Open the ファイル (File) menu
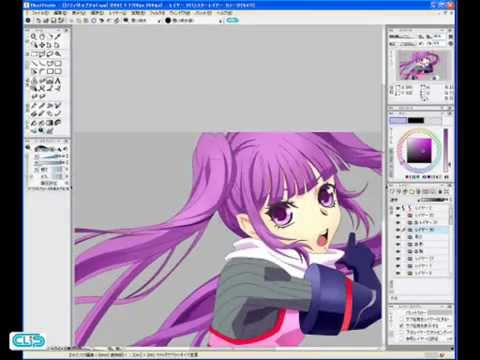 (x=40, y=13)
